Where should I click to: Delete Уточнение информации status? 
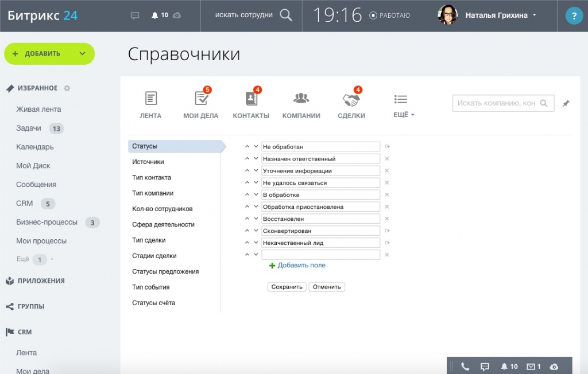[386, 170]
